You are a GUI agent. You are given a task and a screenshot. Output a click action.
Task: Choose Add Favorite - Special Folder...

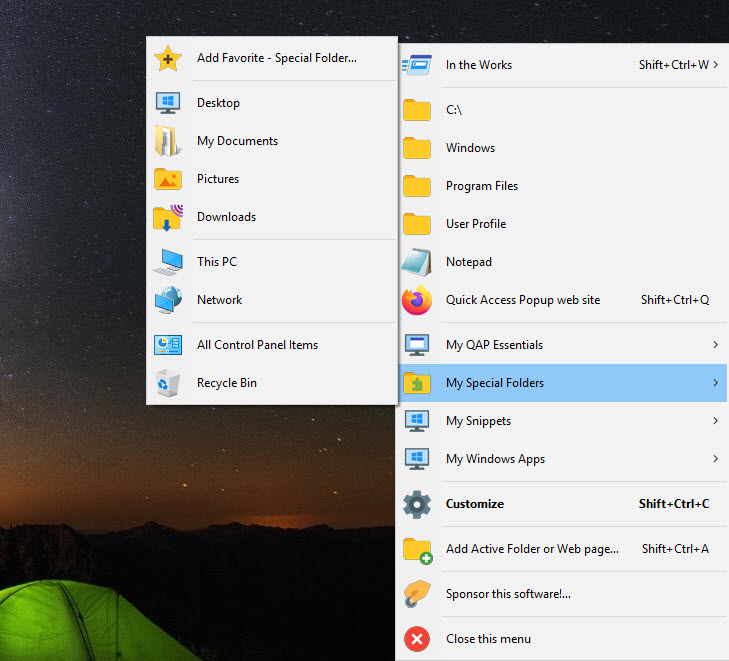(x=272, y=59)
